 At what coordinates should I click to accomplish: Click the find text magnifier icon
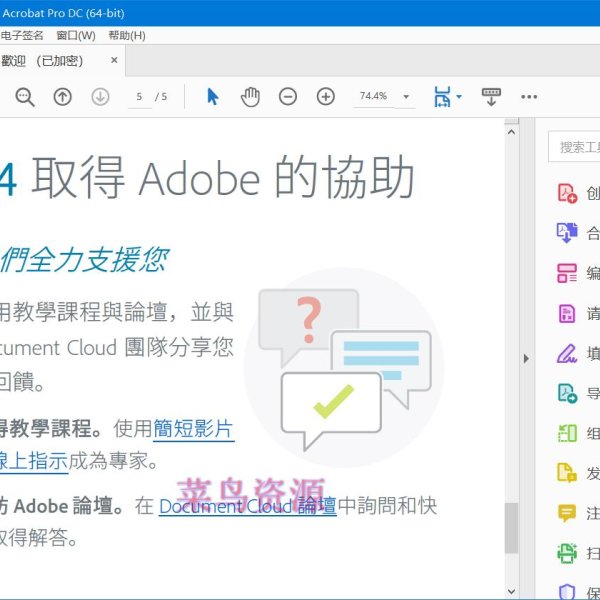click(x=25, y=97)
